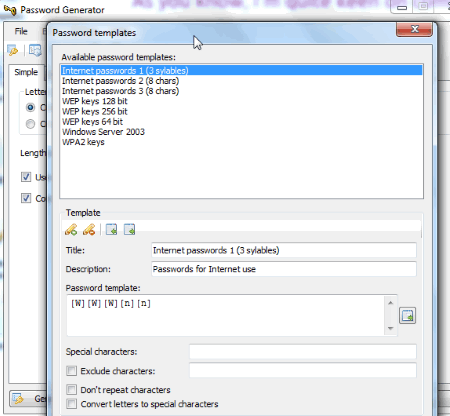This screenshot has height=416, width=450.
Task: Select Internet passwords 3 (8 chars) template
Action: 241,91
